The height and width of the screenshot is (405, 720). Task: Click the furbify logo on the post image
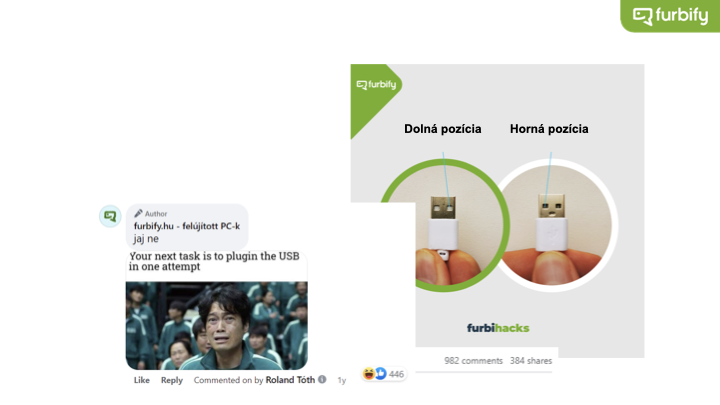click(x=376, y=84)
